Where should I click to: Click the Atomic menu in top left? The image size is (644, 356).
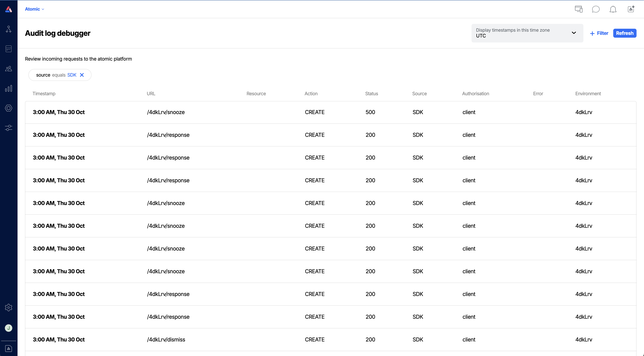click(x=32, y=9)
